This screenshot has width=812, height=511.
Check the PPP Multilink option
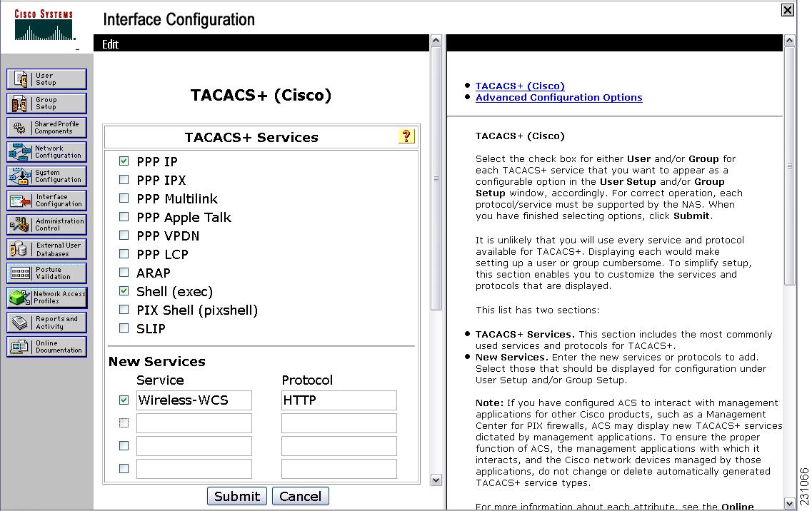(x=124, y=198)
